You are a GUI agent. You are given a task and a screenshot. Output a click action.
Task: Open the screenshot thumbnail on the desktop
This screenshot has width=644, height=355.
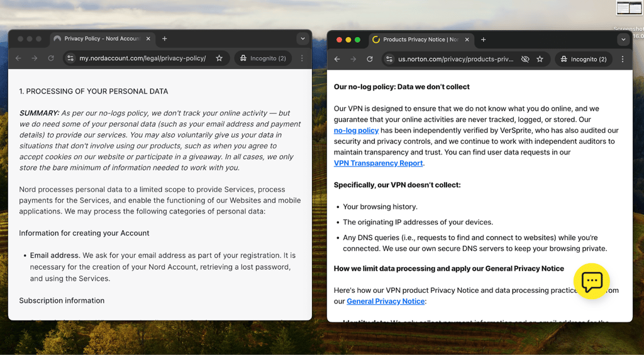(629, 8)
